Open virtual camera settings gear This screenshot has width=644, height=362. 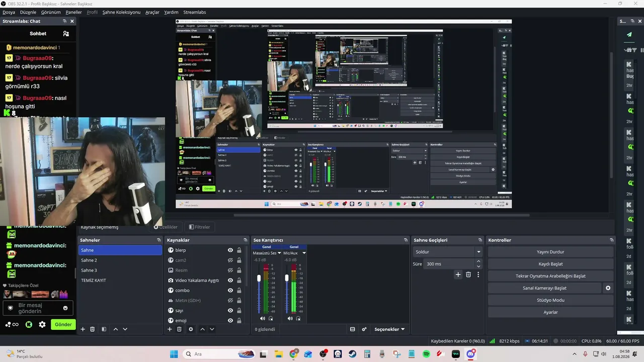[608, 288]
